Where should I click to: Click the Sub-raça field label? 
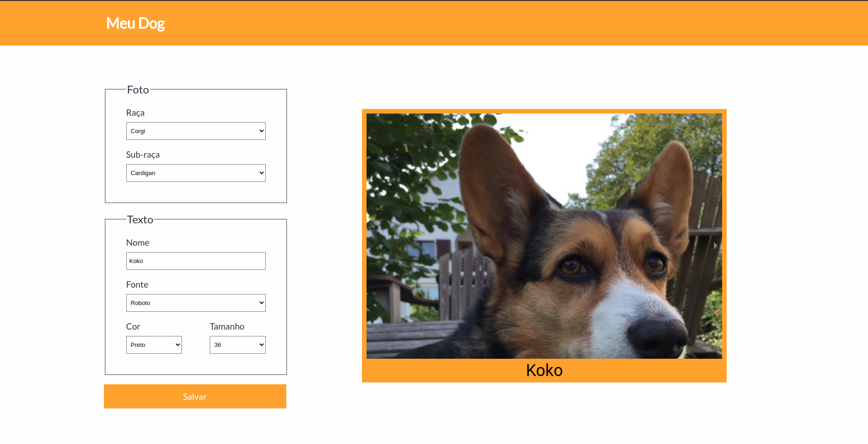click(x=143, y=155)
